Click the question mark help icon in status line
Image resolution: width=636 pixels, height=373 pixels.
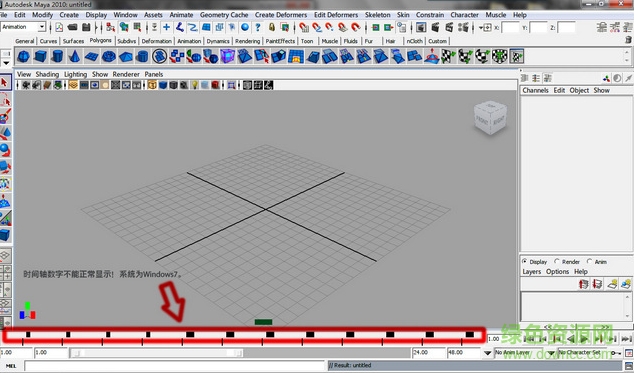point(258,27)
